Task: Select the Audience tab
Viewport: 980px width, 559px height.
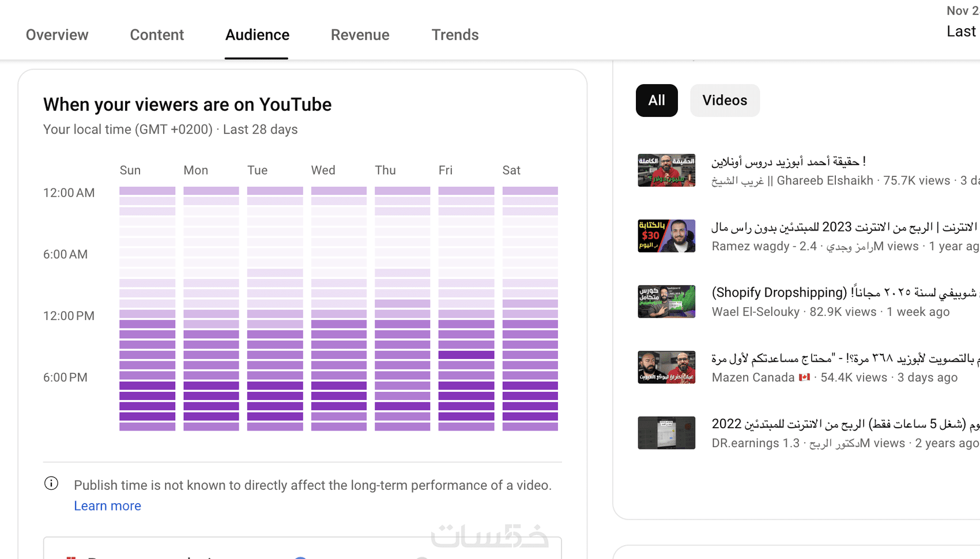Action: 257,35
